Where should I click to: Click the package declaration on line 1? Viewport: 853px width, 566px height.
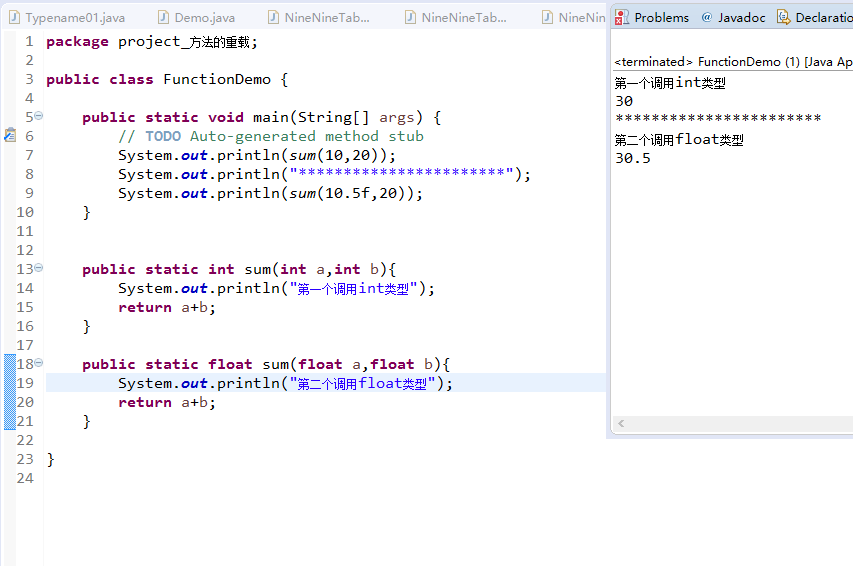pyautogui.click(x=152, y=42)
